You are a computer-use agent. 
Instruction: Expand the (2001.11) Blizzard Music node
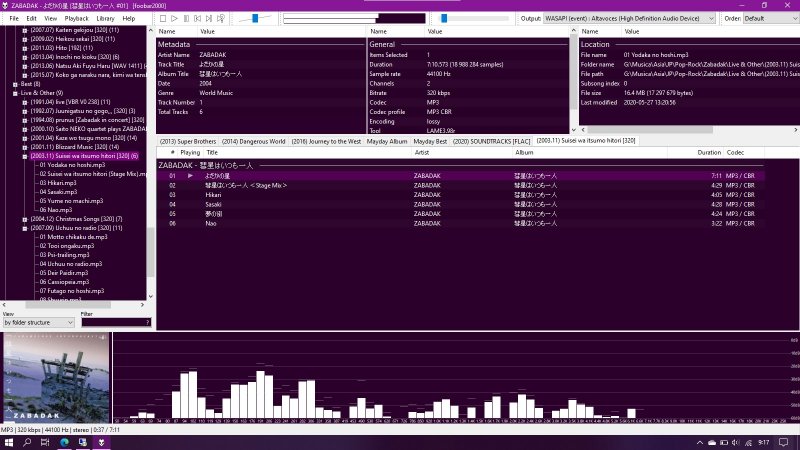click(x=24, y=147)
